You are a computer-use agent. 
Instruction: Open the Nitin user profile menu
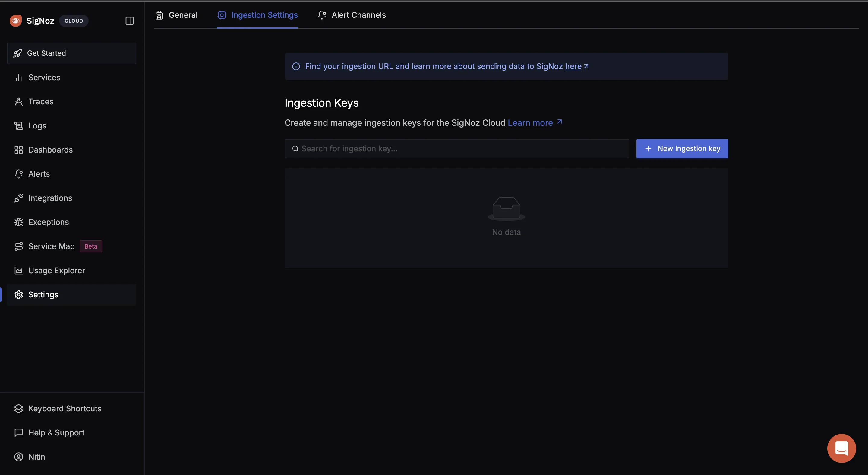(72, 457)
